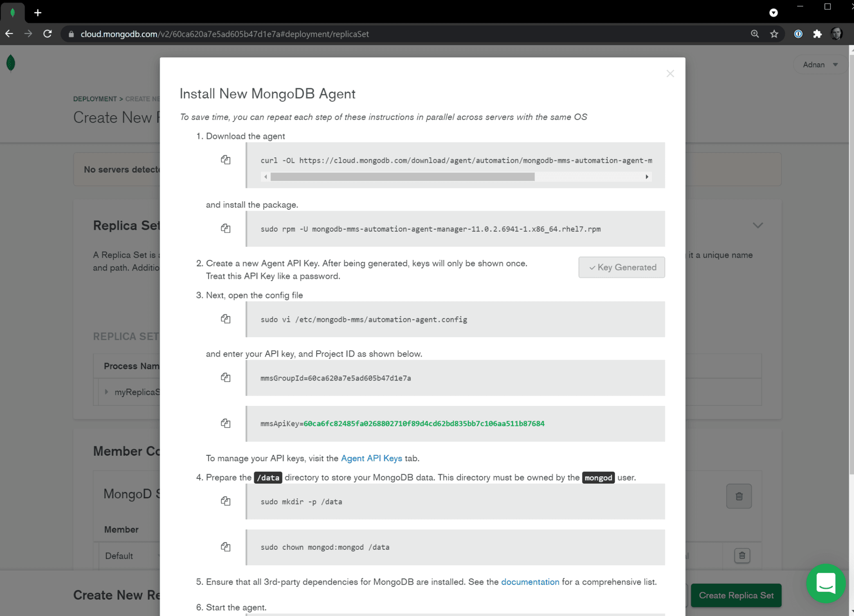854x616 pixels.
Task: Expand the myReplicaSet tree row
Action: pos(106,392)
